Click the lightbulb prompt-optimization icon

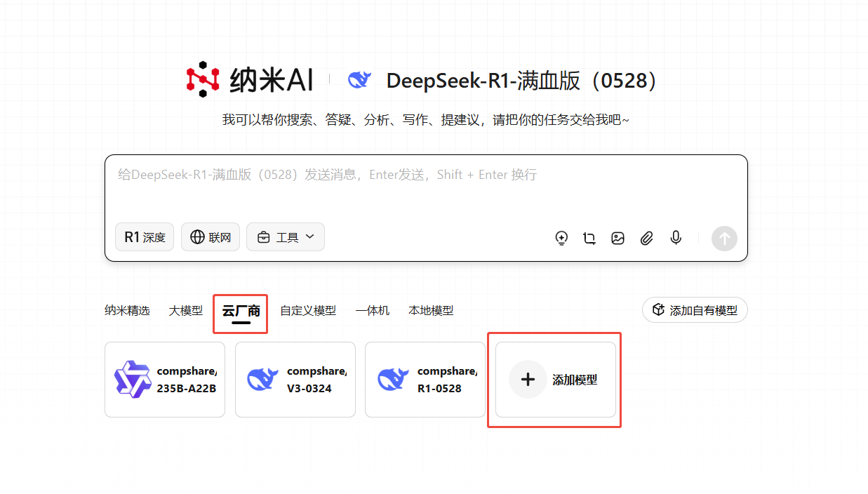[561, 239]
